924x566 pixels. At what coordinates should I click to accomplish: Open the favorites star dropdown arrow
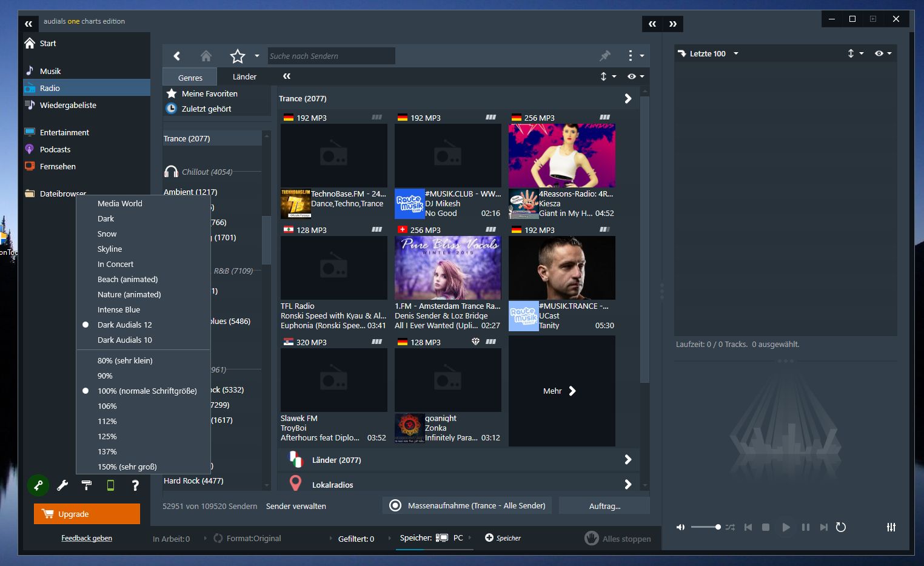[256, 56]
